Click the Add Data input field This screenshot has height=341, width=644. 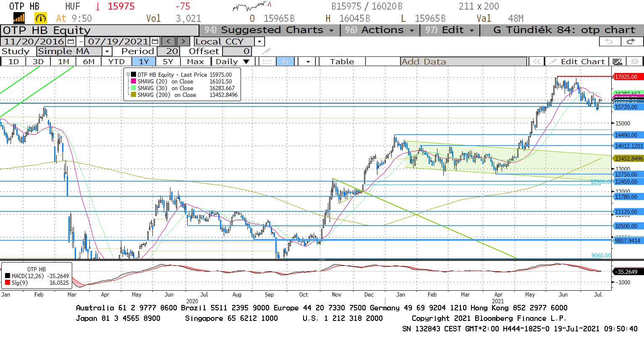pyautogui.click(x=463, y=62)
